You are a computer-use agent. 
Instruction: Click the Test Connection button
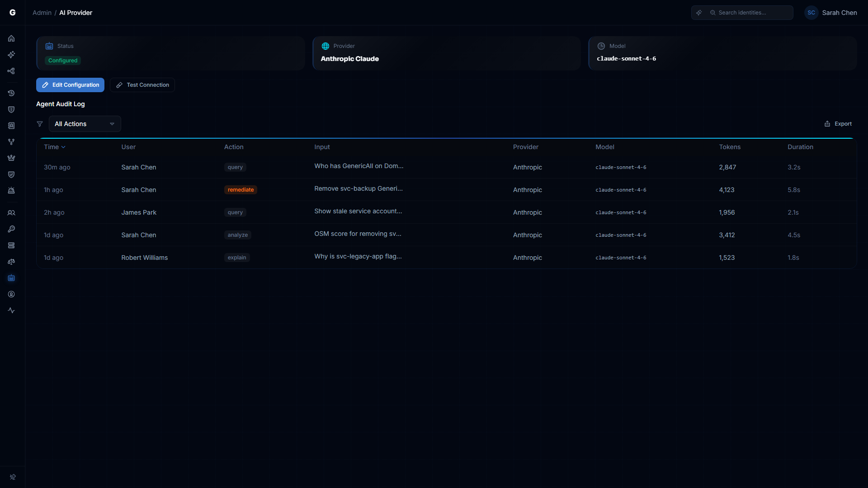[142, 85]
